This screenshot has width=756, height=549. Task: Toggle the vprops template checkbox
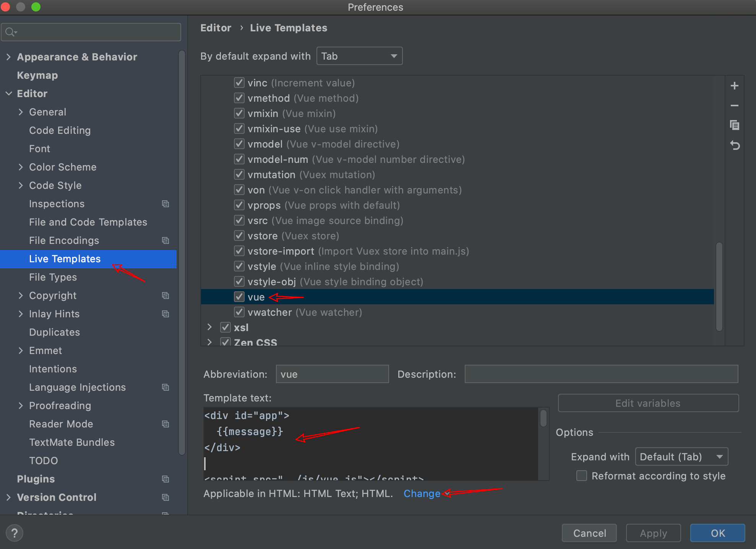point(239,205)
